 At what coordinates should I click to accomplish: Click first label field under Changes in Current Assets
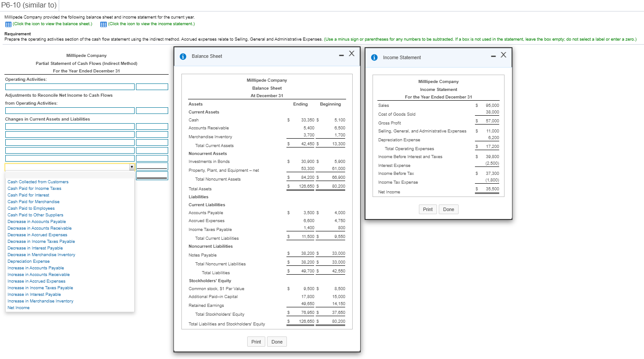pyautogui.click(x=70, y=127)
